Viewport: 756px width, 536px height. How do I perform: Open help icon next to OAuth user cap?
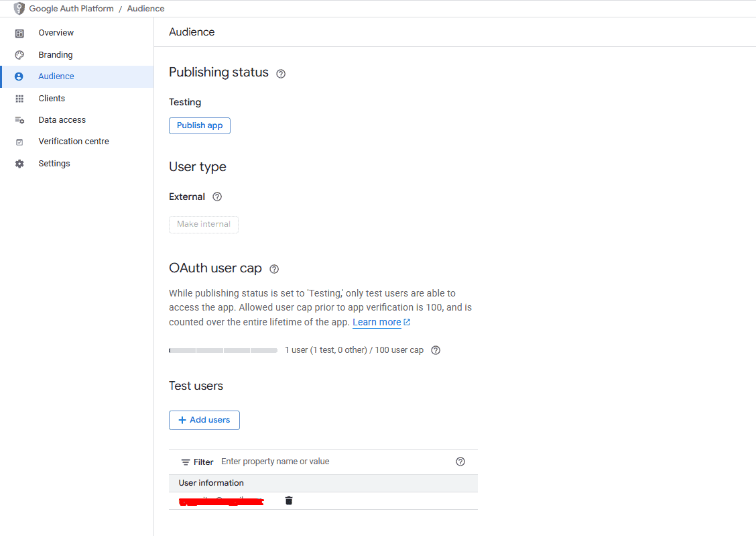(x=273, y=269)
